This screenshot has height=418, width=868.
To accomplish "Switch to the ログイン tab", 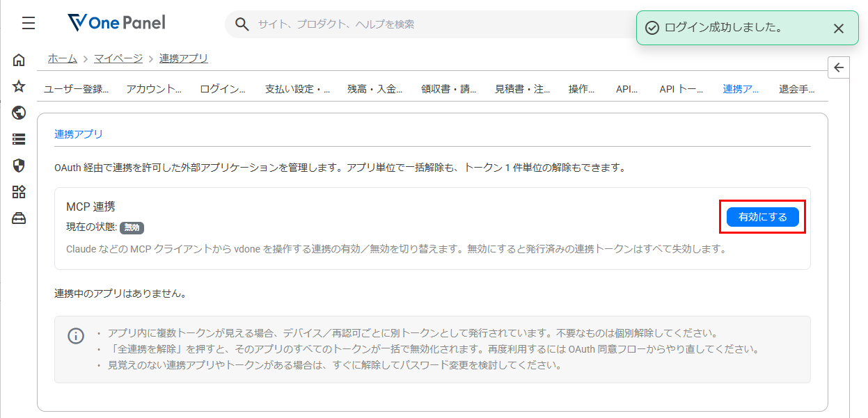I will (223, 89).
